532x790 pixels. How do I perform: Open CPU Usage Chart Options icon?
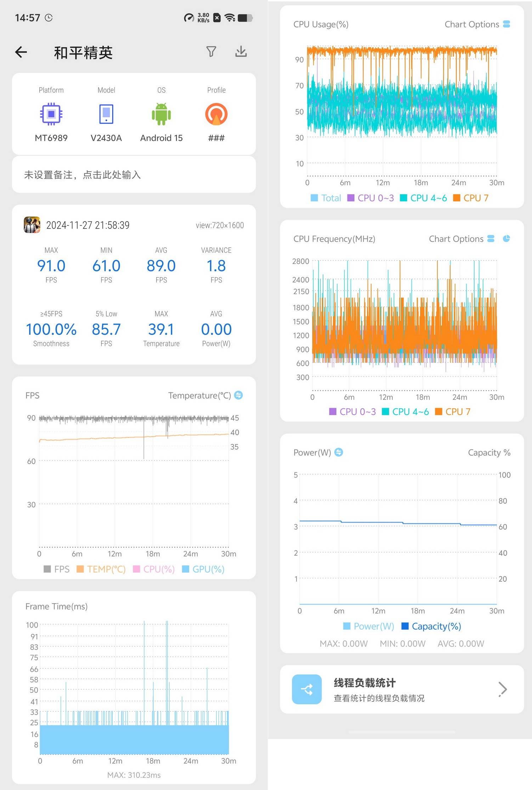pos(506,24)
